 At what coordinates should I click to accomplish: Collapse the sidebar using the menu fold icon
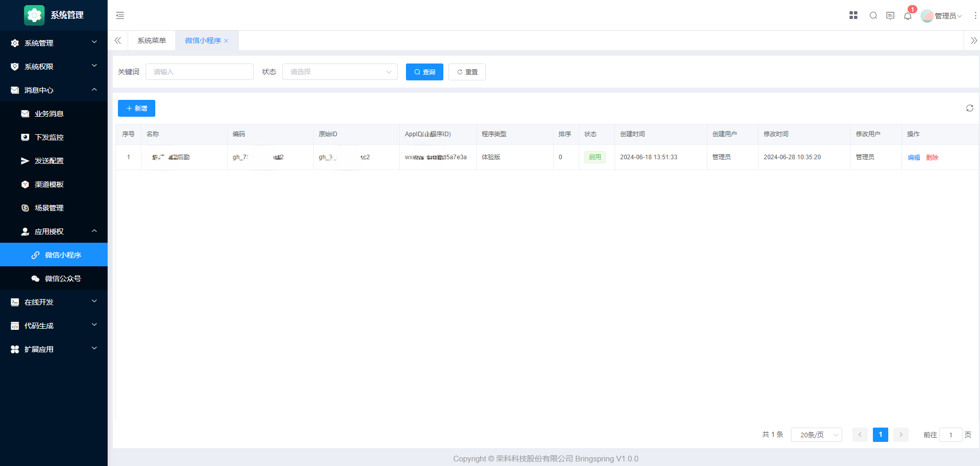(120, 15)
